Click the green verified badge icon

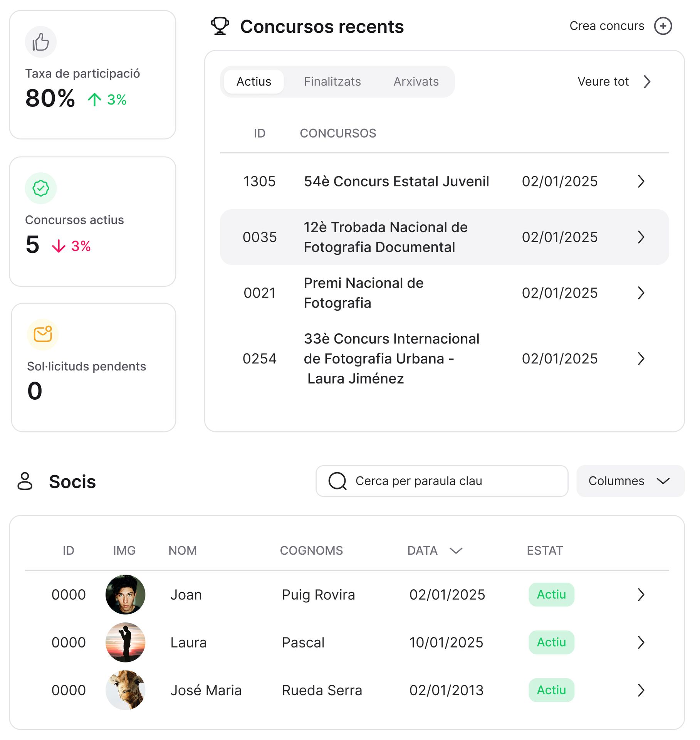point(40,188)
